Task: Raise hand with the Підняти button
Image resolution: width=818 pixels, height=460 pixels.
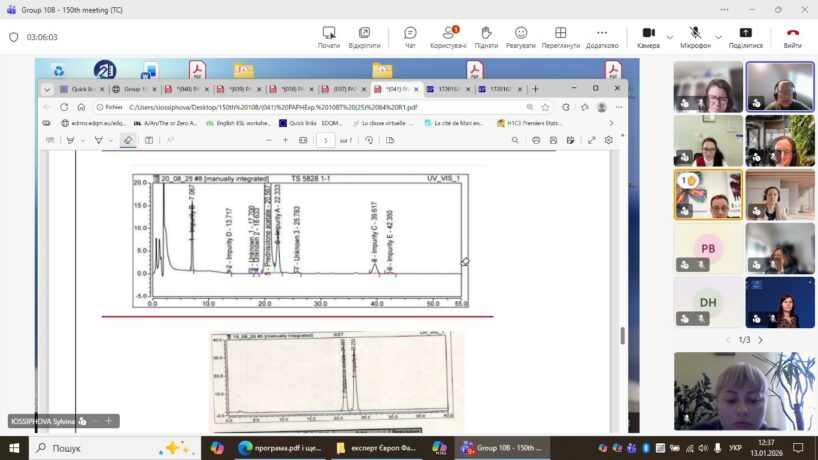Action: coord(486,37)
